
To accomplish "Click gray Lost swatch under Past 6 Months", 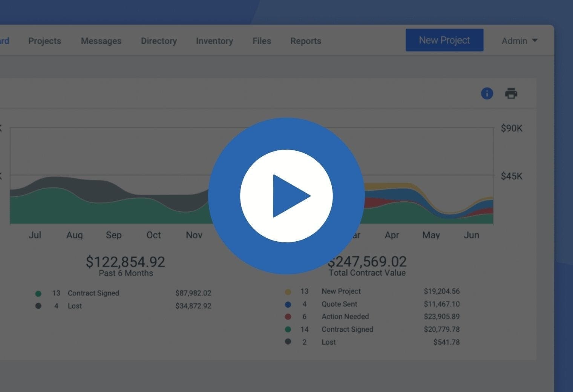I will tap(38, 306).
